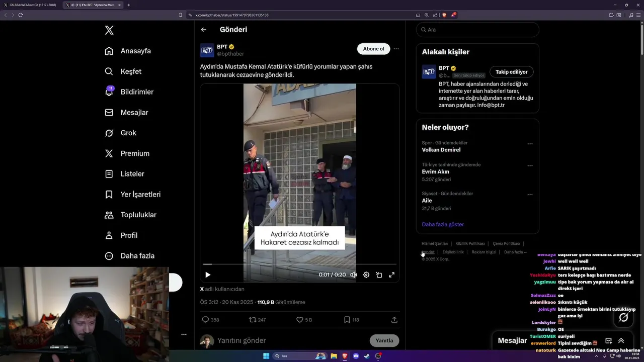This screenshot has width=644, height=362.
Task: Open browser extensions puzzle icon
Action: pos(611,15)
